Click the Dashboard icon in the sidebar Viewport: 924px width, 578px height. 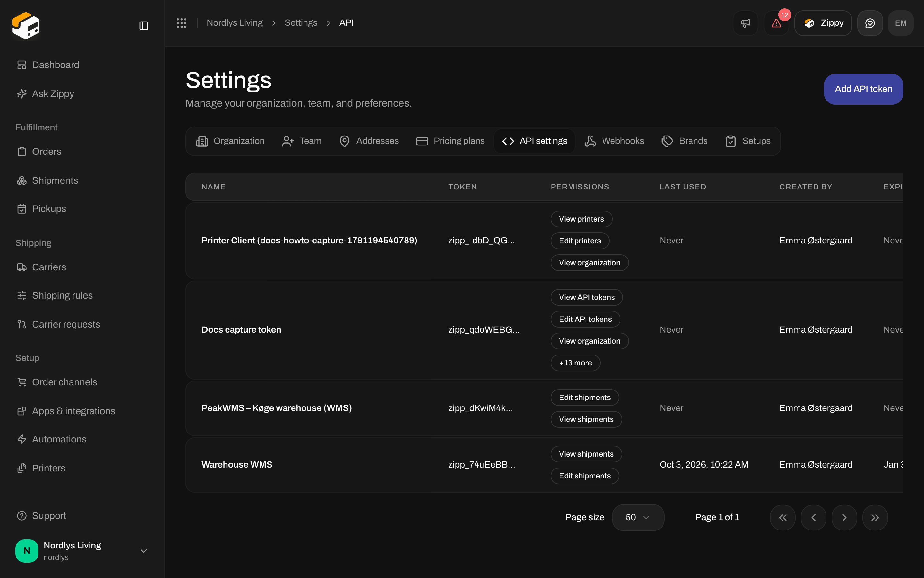[22, 65]
